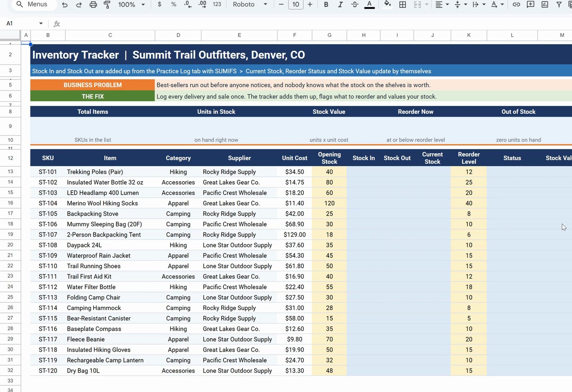This screenshot has width=572, height=392.
Task: Decrease font size with minus button
Action: coord(281,4)
